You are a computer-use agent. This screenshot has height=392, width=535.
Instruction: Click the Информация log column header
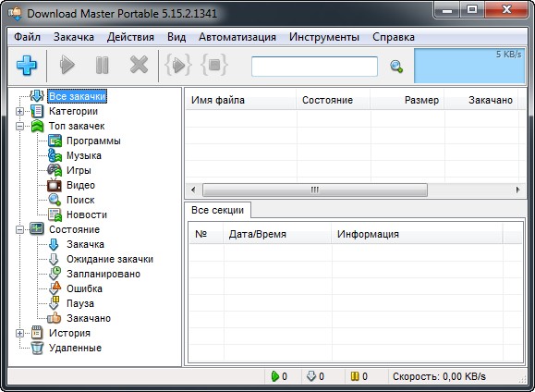click(417, 234)
